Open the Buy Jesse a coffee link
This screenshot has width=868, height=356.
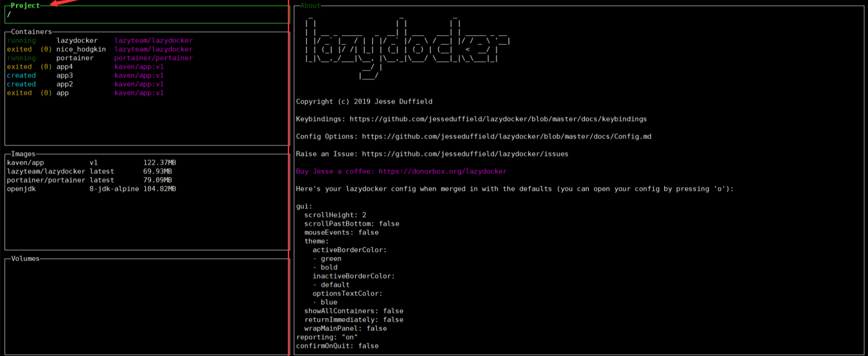click(401, 172)
